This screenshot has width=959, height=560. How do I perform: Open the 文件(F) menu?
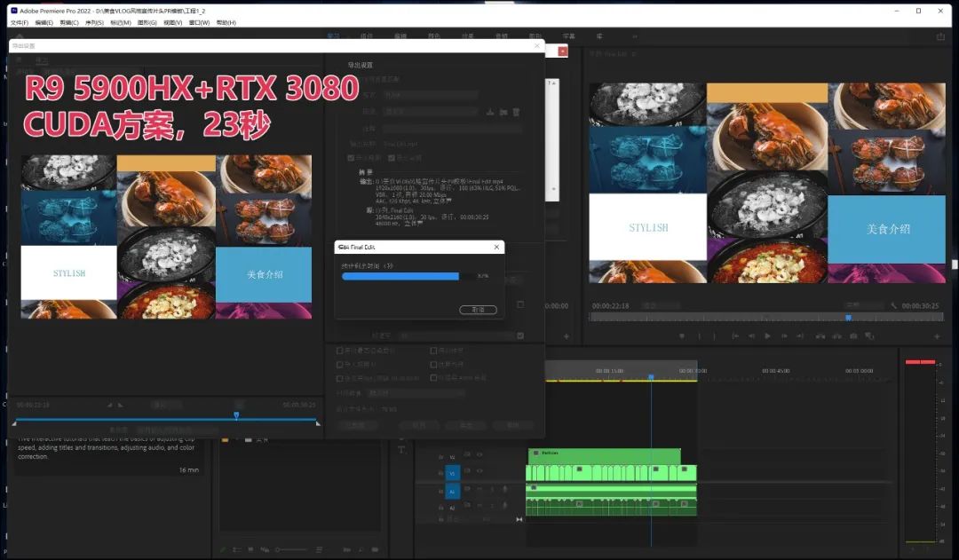(x=20, y=22)
